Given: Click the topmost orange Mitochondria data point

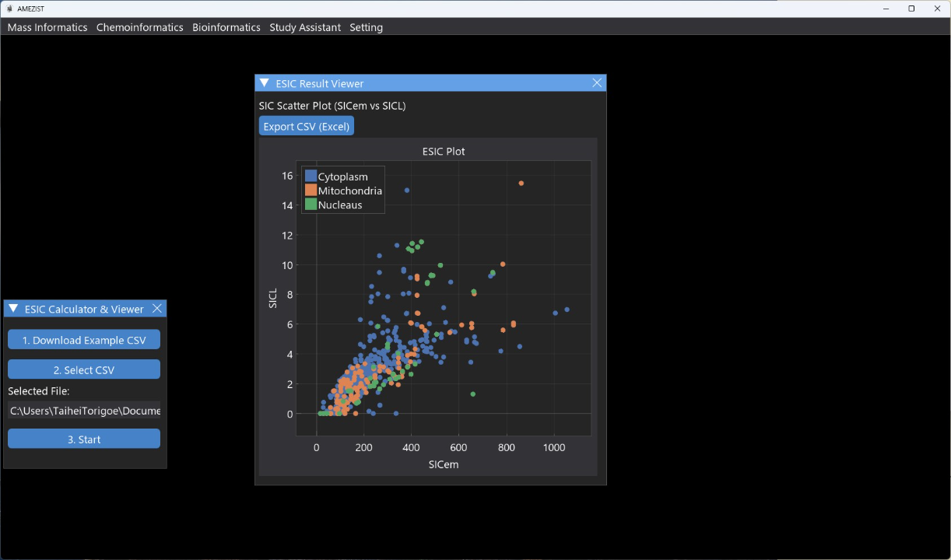Looking at the screenshot, I should (521, 184).
